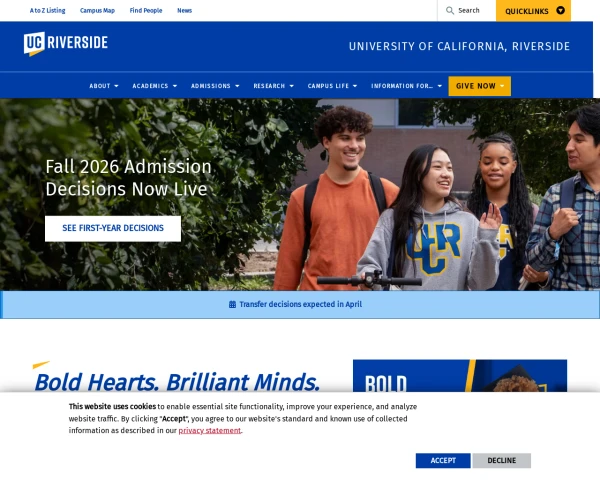Expand the About dropdown arrow
The width and height of the screenshot is (600, 480).
pos(116,86)
